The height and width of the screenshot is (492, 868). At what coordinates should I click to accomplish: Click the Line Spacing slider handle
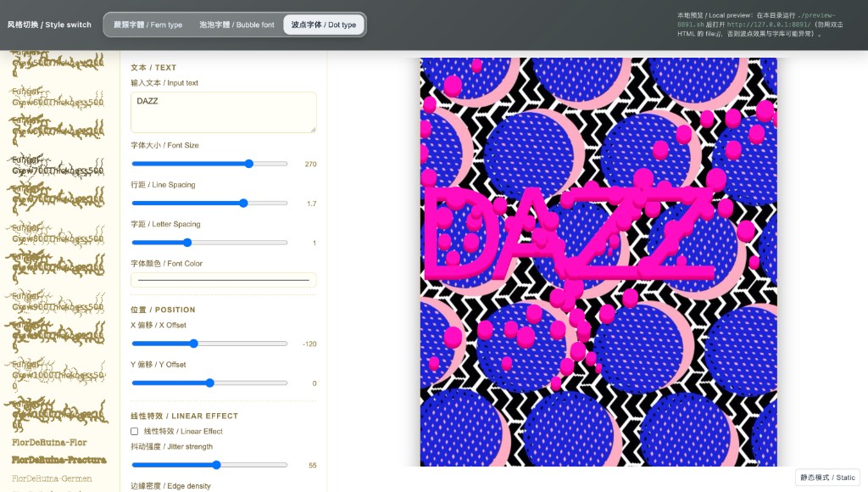[242, 203]
